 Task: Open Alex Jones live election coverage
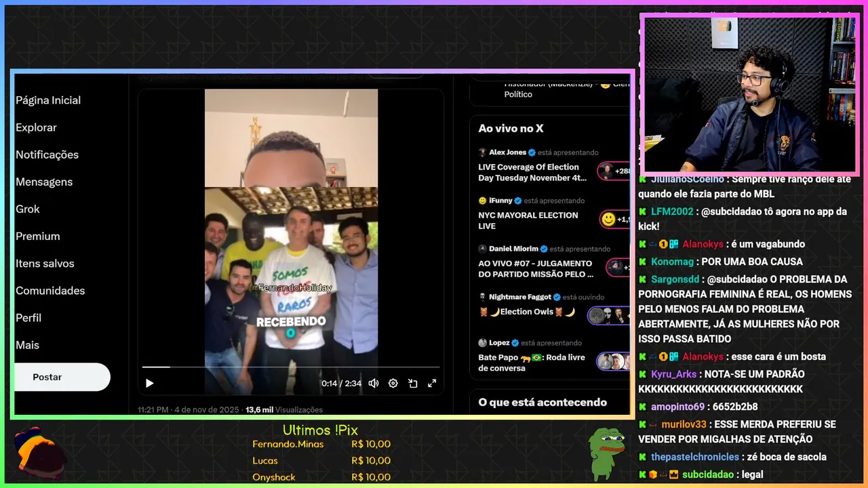click(532, 172)
